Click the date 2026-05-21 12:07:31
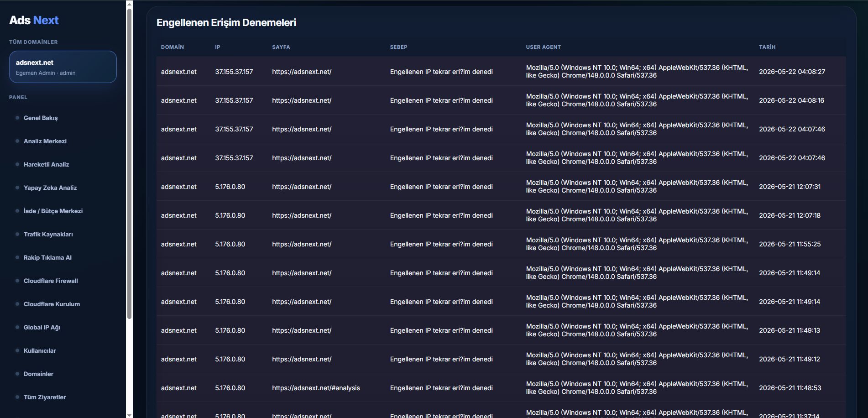 tap(790, 187)
